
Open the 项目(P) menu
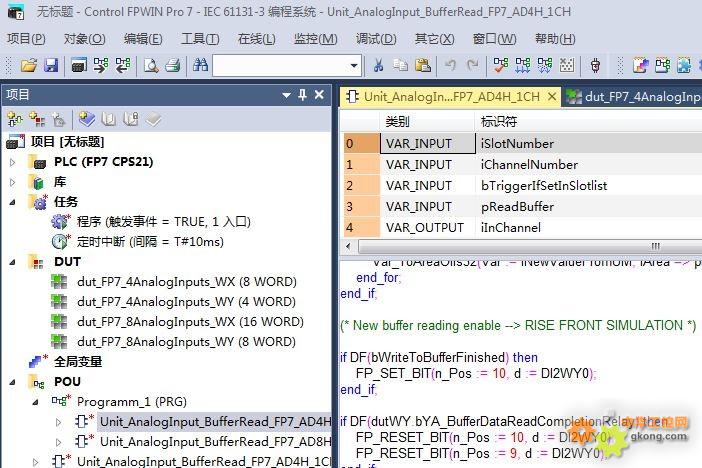click(26, 39)
